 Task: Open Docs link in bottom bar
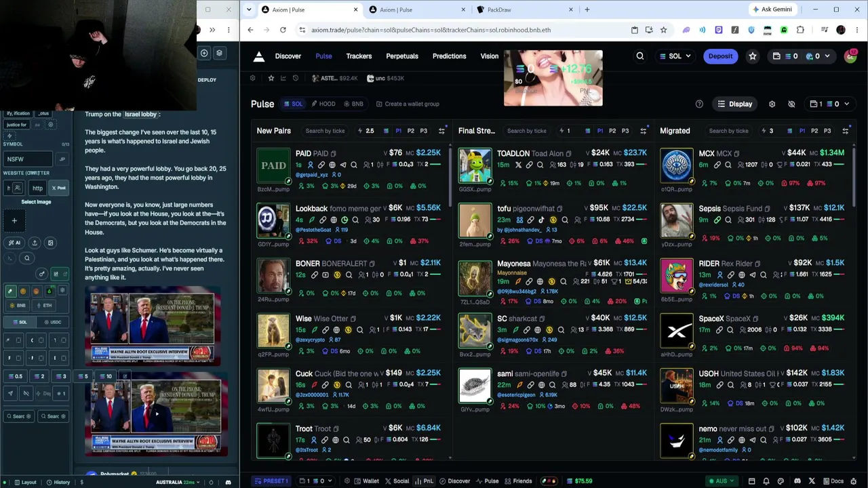point(833,481)
